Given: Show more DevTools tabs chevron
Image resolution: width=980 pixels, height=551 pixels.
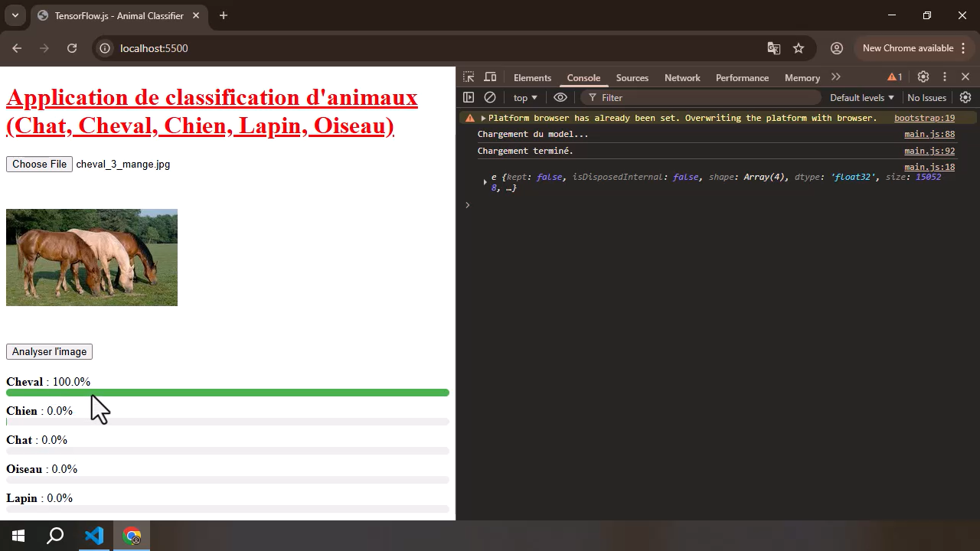Looking at the screenshot, I should [836, 77].
